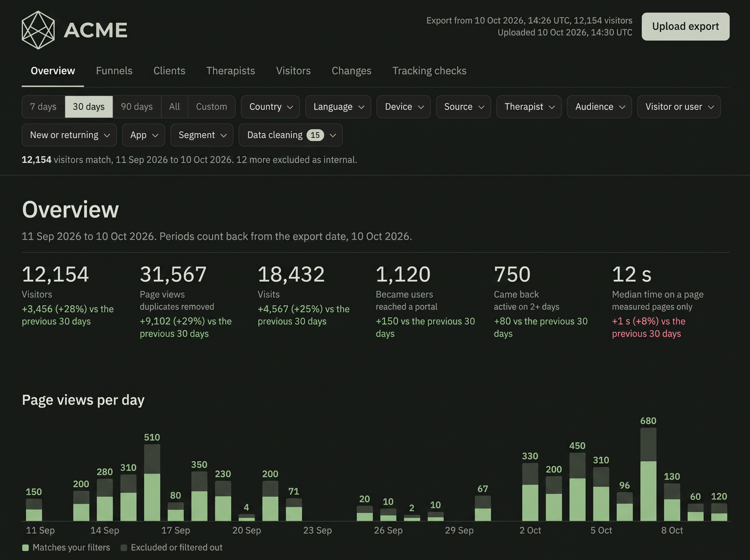Select the 30 days period
The height and width of the screenshot is (560, 750).
(x=89, y=107)
